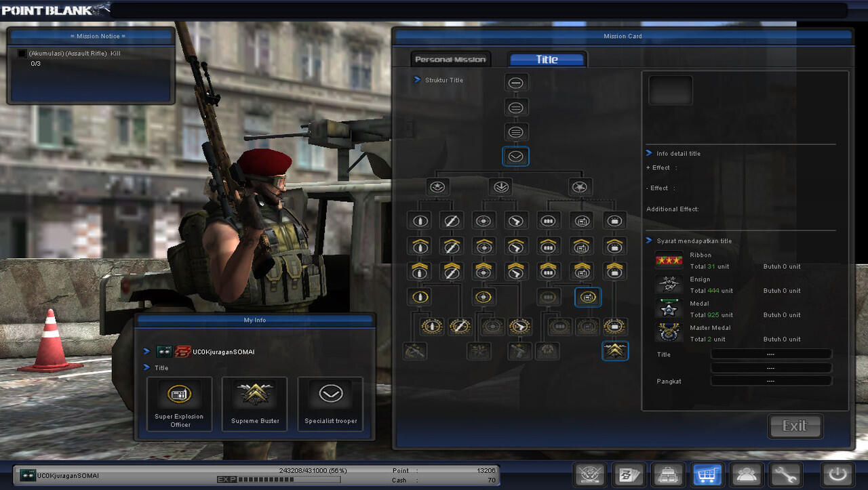Viewport: 868px width, 490px height.
Task: Click the Master Medal requirement icon
Action: [x=669, y=332]
